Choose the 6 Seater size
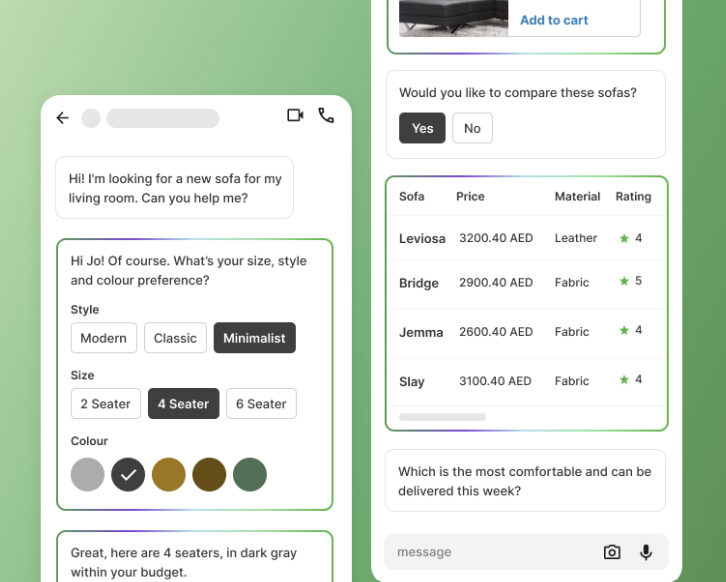 (261, 404)
